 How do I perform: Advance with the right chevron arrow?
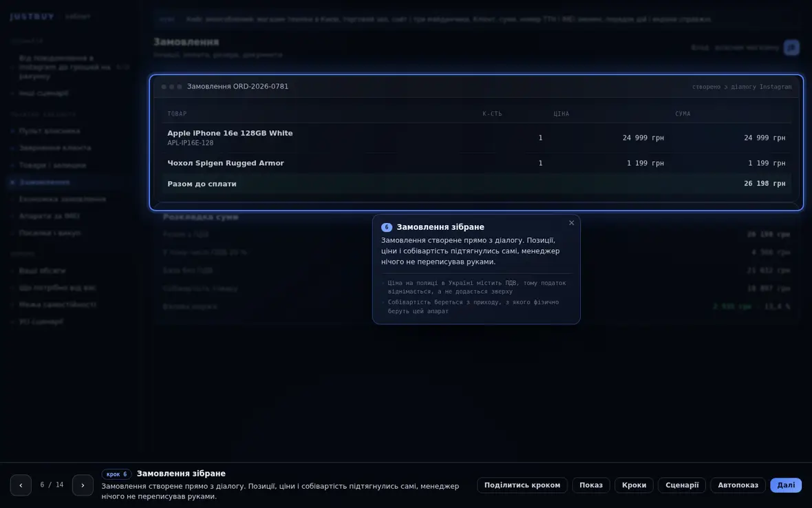[83, 485]
